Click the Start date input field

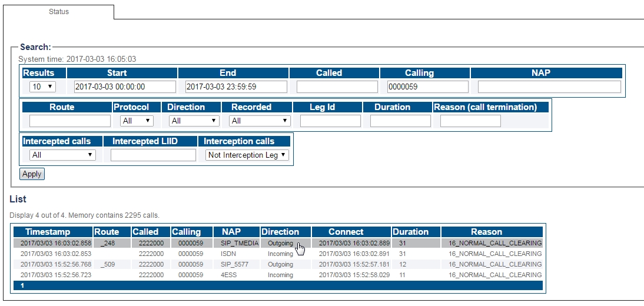coord(125,87)
